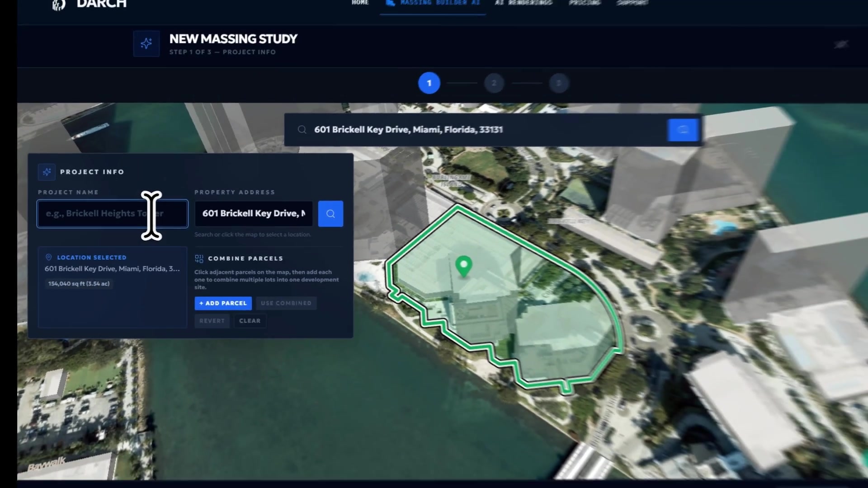Click the Property Address field in Project Info
Screen dimensions: 868x488
coord(254,214)
